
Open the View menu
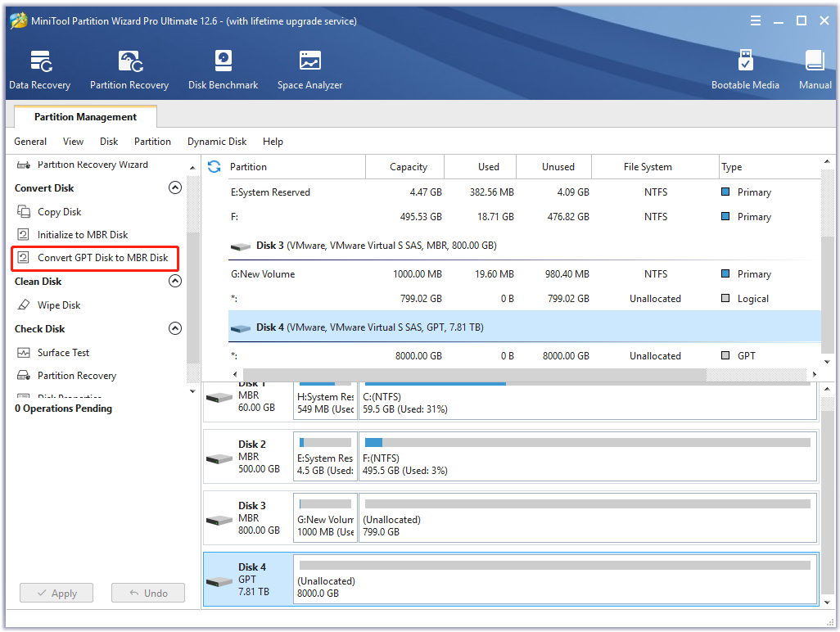[73, 142]
